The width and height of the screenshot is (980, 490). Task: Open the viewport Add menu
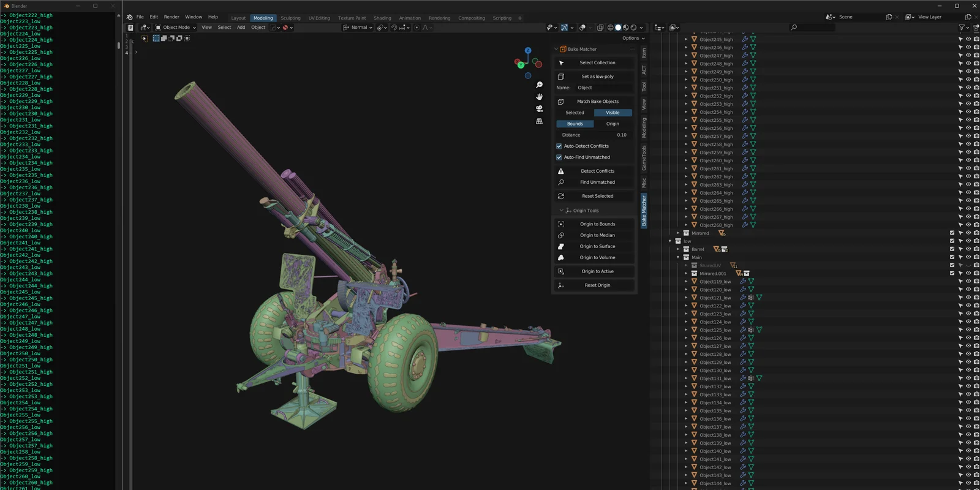[241, 28]
